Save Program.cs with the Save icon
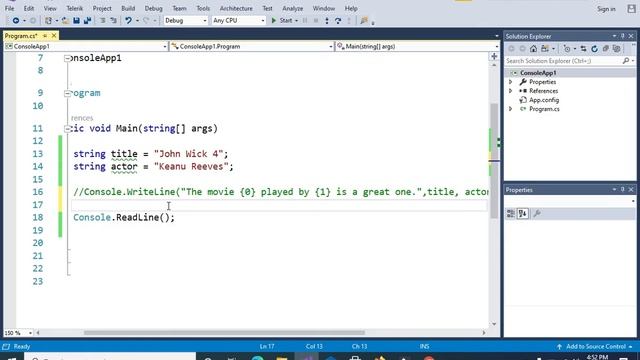This screenshot has height=360, width=640. pyautogui.click(x=76, y=20)
